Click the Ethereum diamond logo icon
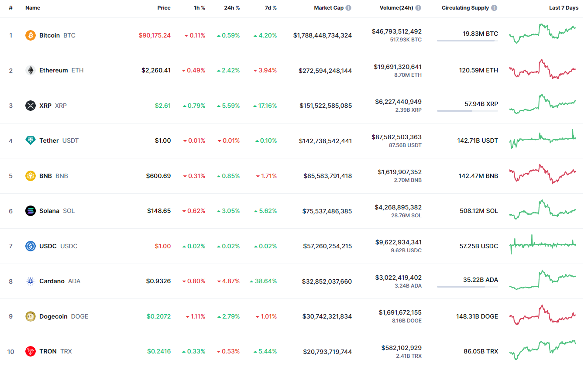The width and height of the screenshot is (588, 367). [x=31, y=70]
